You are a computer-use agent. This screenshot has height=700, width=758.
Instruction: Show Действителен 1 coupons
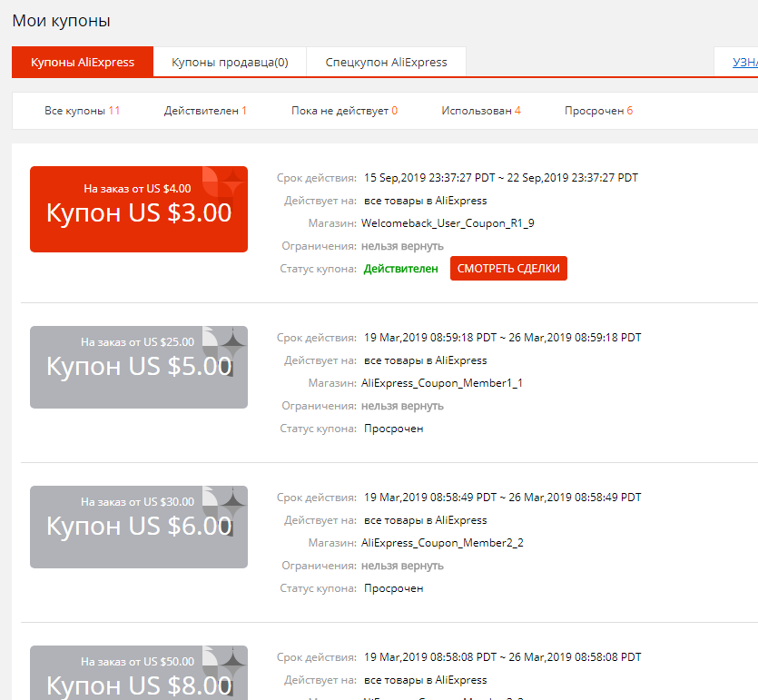pos(205,111)
